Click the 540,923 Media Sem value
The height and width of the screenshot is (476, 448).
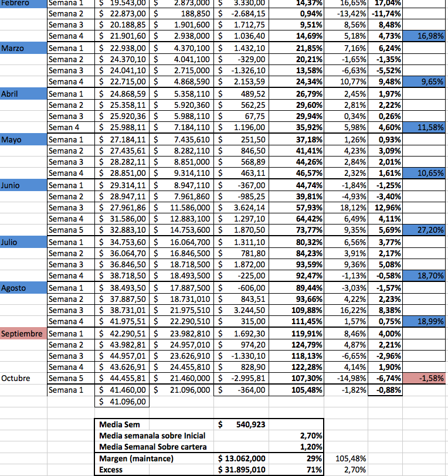242,424
